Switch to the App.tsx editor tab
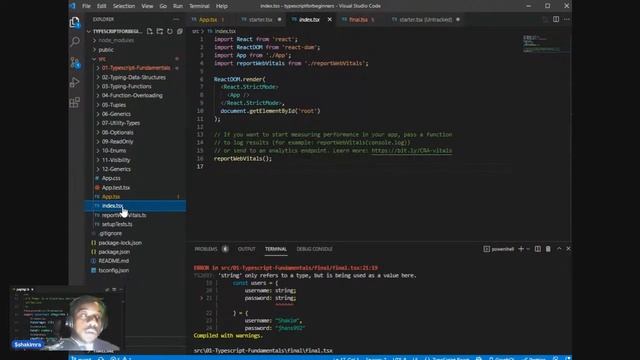 [x=208, y=20]
